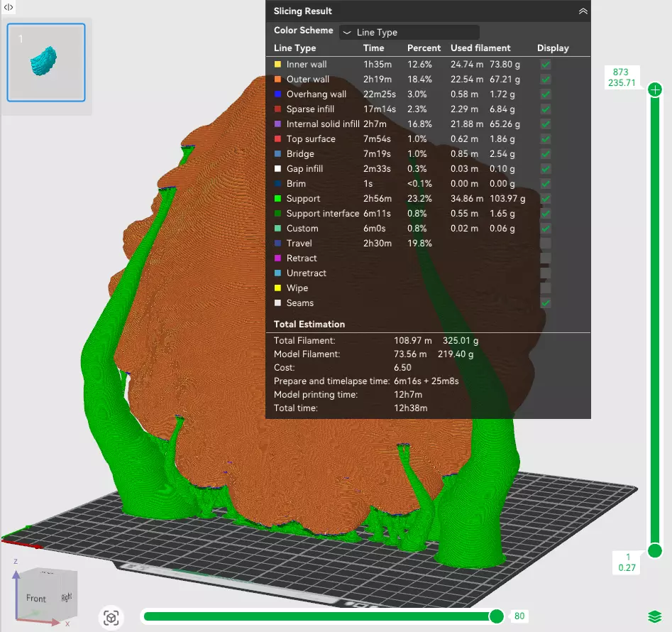Click the Percent column header
Screen dimensions: 672x632
click(x=424, y=48)
